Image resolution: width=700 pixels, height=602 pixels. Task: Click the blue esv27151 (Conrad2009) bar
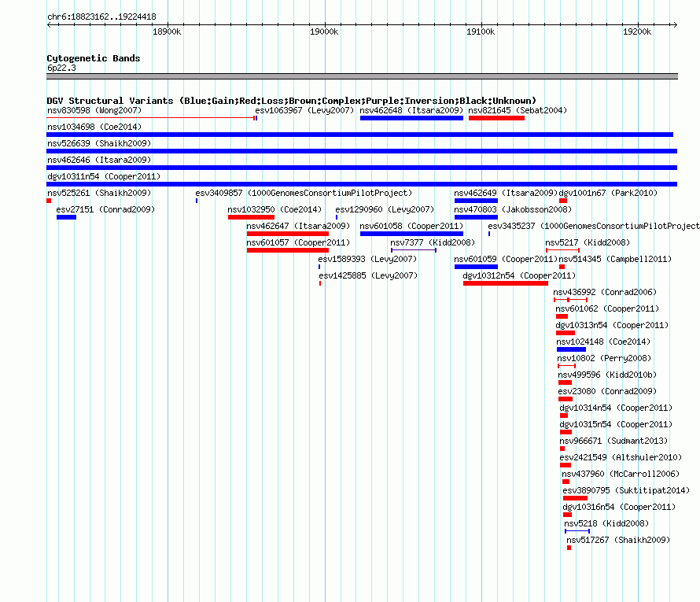67,217
